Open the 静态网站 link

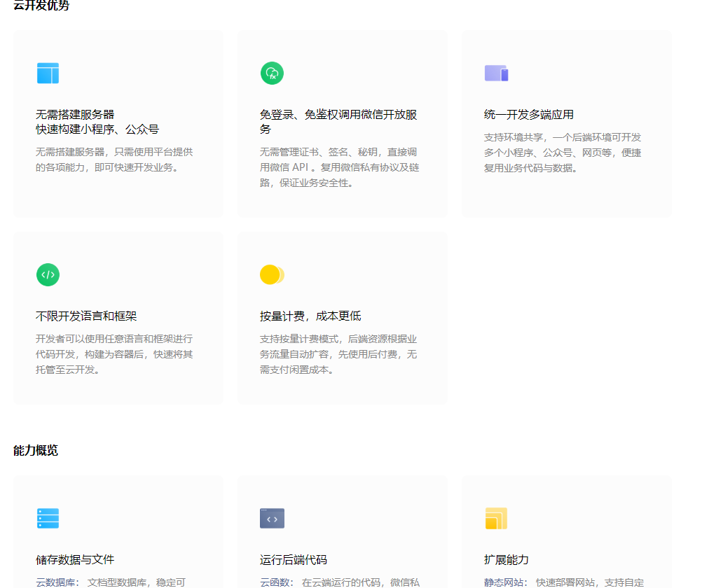(x=506, y=582)
